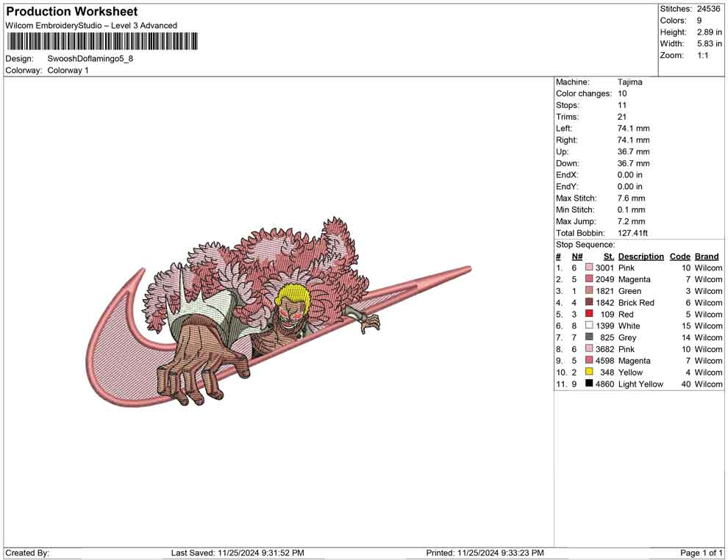Select code '15' in the White row
This screenshot has height=560, width=728.
pyautogui.click(x=686, y=326)
